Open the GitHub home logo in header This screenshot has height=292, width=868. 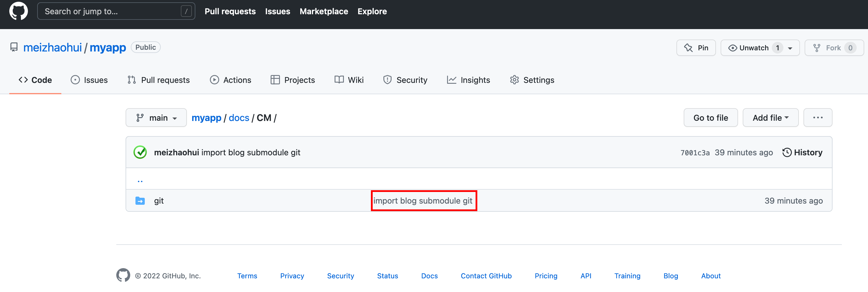[19, 11]
